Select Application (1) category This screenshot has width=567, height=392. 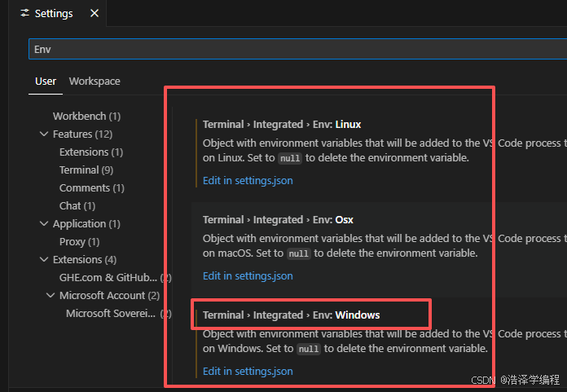click(x=87, y=224)
